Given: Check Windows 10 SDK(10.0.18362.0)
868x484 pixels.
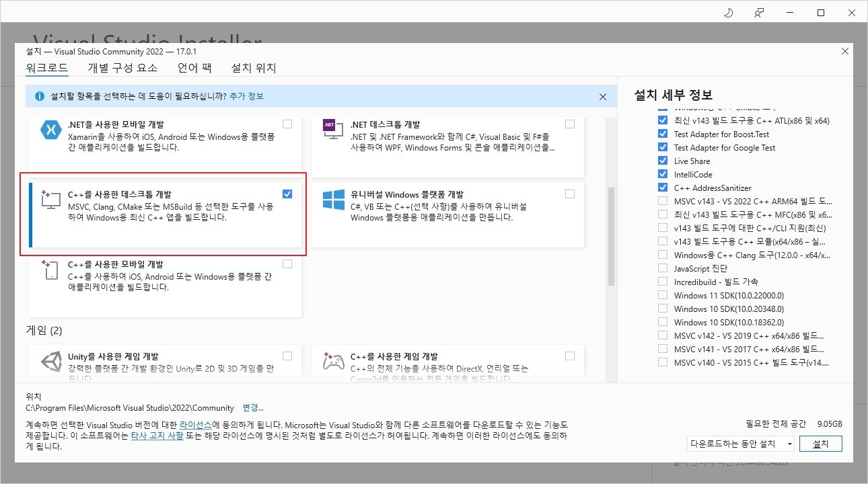Looking at the screenshot, I should click(x=663, y=322).
